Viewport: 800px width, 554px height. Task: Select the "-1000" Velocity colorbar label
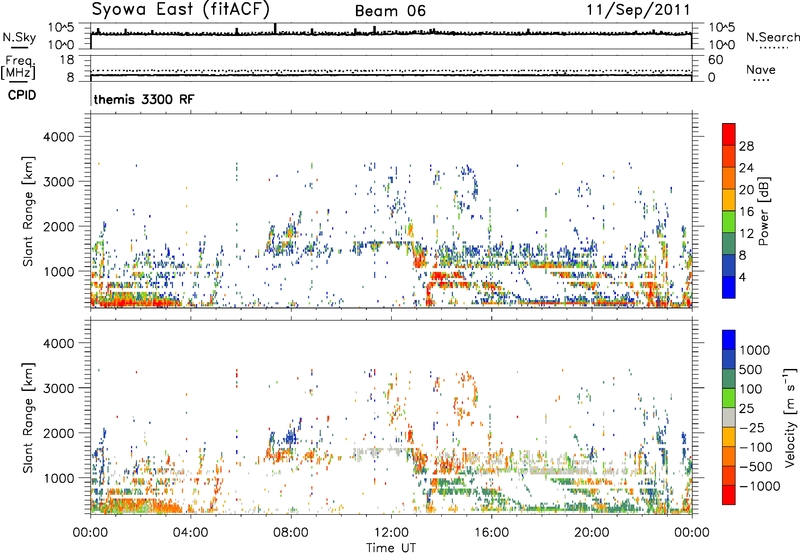point(760,486)
